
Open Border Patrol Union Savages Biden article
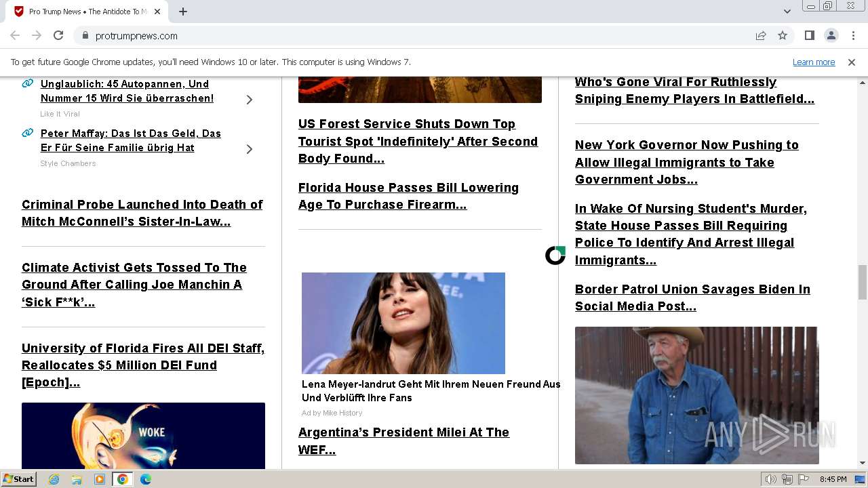692,298
